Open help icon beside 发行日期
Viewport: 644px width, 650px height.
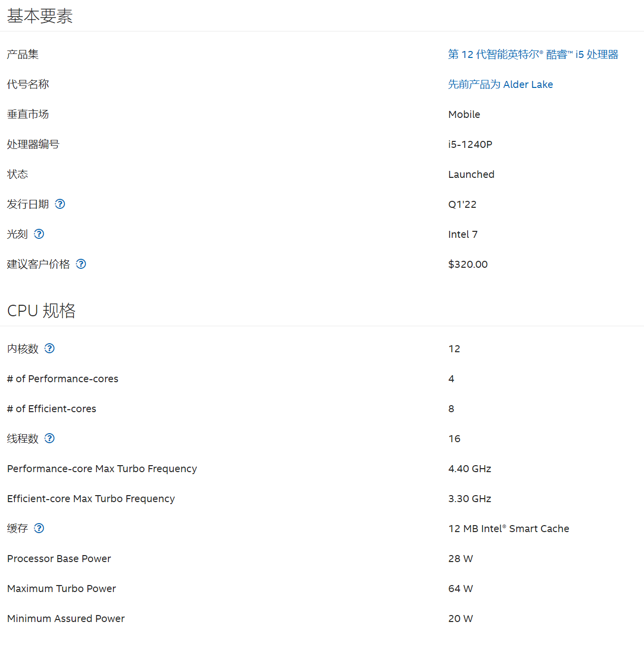click(60, 204)
